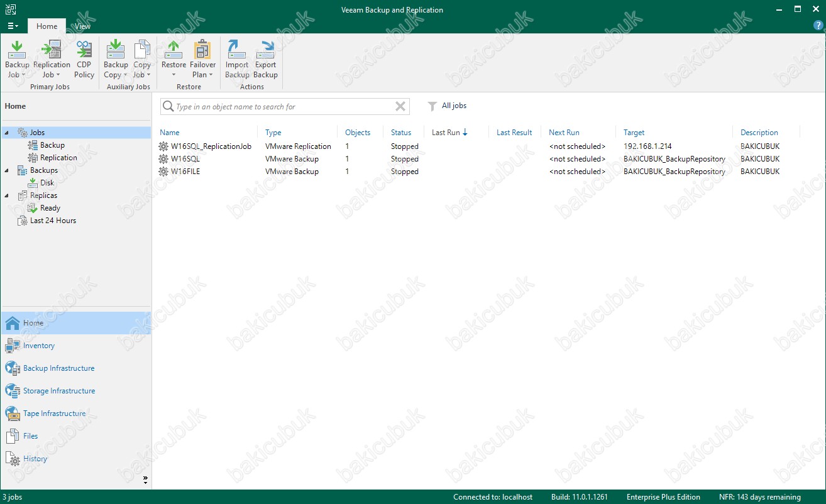Sort by the Last Result column header

pos(514,133)
